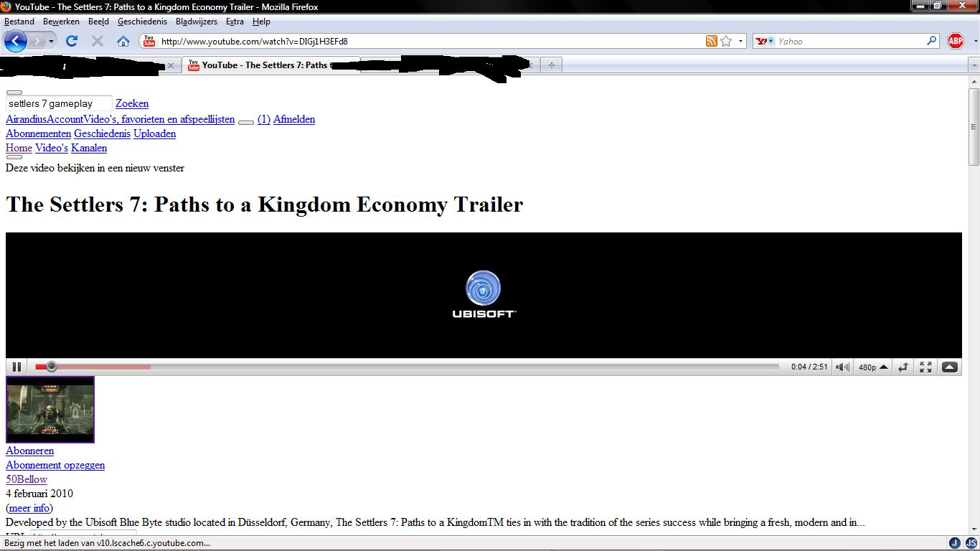This screenshot has width=980, height=551.
Task: Click the 0:04 / 2:51 time display
Action: [809, 367]
